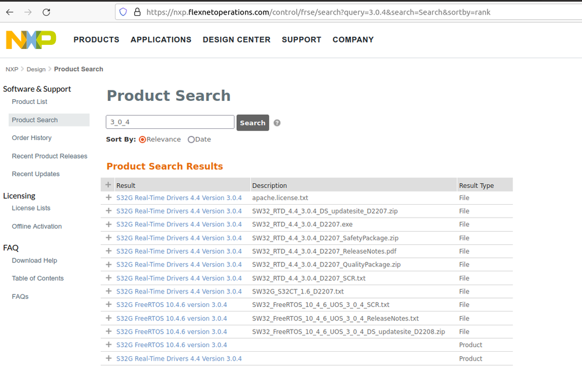
Task: Expand the SW32_RTD_4.4_3.0.4_D2207.exe row
Action: 108,225
